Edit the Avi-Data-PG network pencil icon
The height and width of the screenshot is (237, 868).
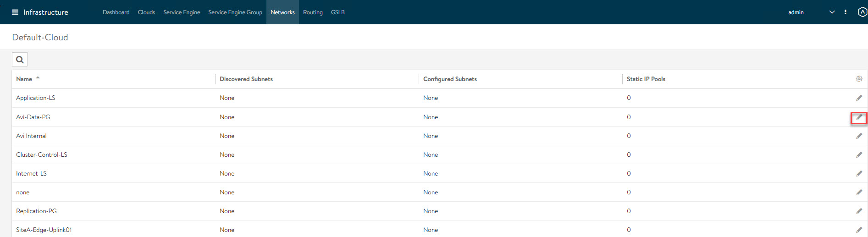(859, 117)
